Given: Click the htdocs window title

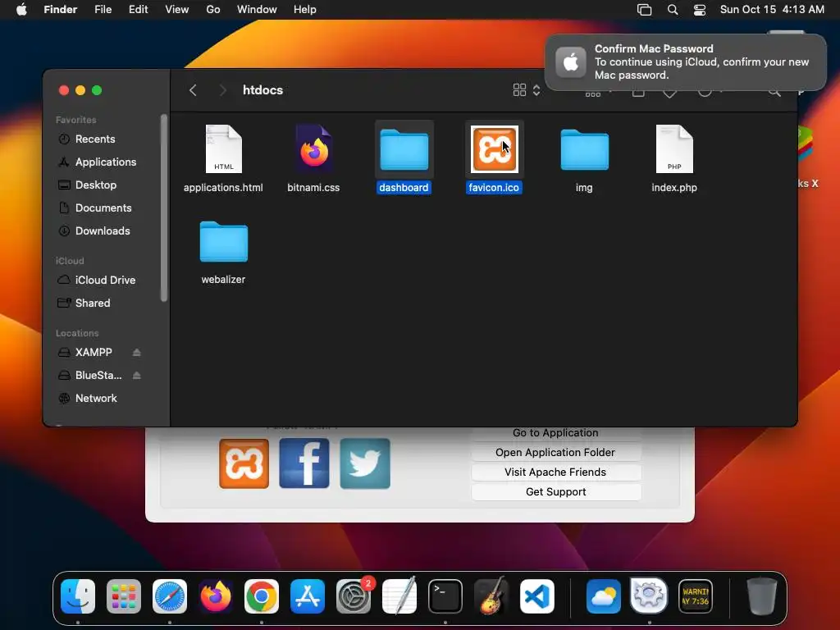Looking at the screenshot, I should (262, 90).
